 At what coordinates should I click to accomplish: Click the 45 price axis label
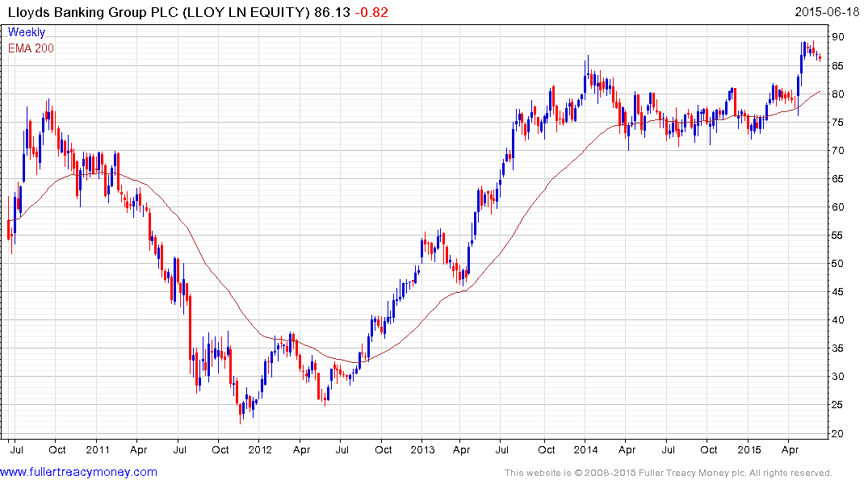point(837,291)
